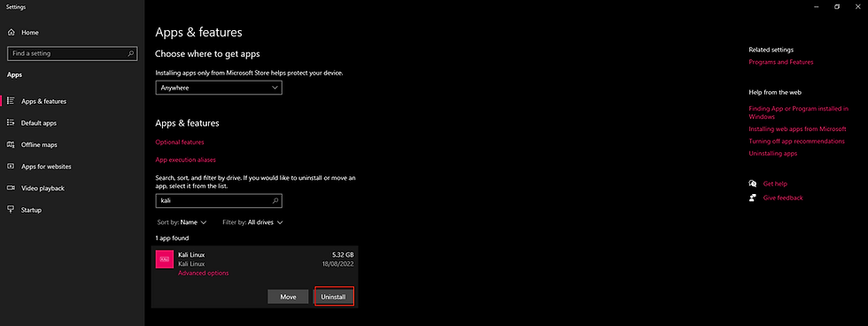868x326 pixels.
Task: Uninstall Kali Linux
Action: (x=333, y=297)
